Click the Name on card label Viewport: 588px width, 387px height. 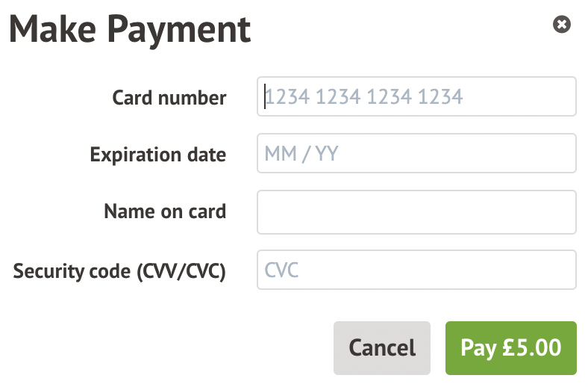[165, 211]
